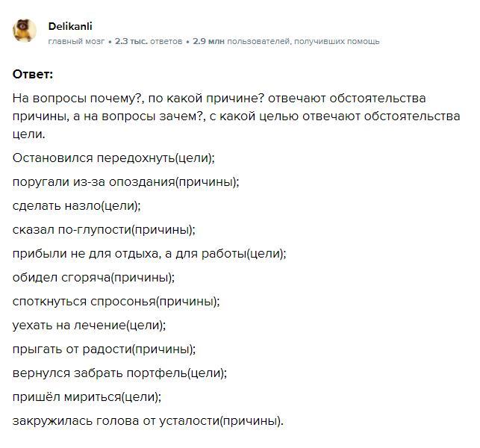
Task: Click the line "пришёл мириться(цели);"
Action: 87,397
